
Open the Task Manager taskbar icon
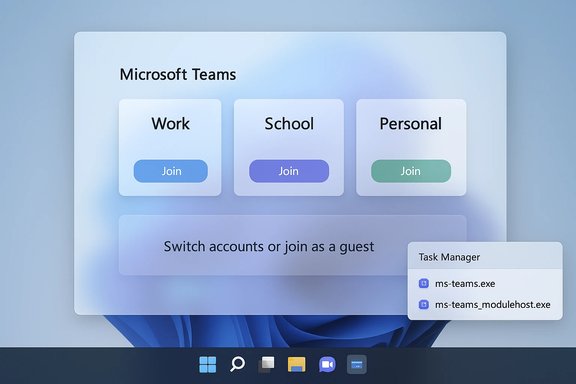(x=357, y=365)
